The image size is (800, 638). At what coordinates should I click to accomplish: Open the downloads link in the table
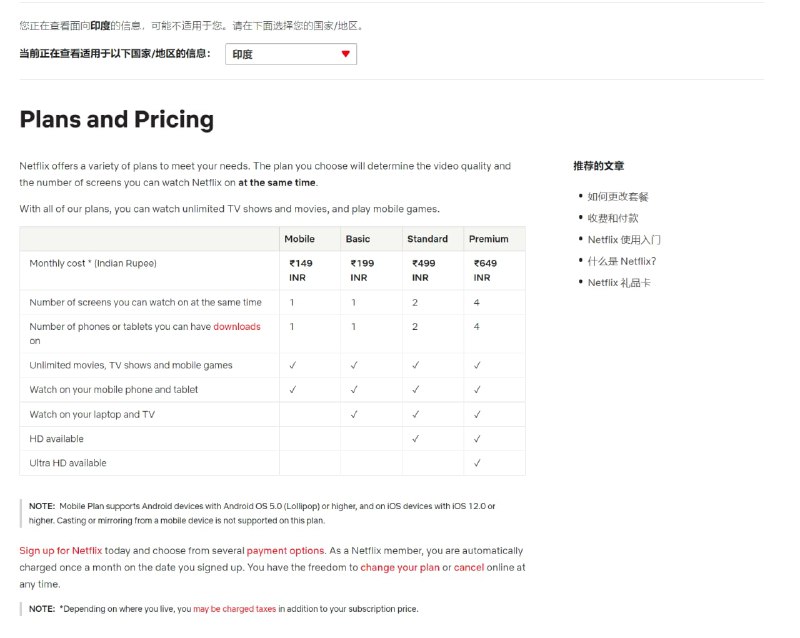pyautogui.click(x=237, y=327)
